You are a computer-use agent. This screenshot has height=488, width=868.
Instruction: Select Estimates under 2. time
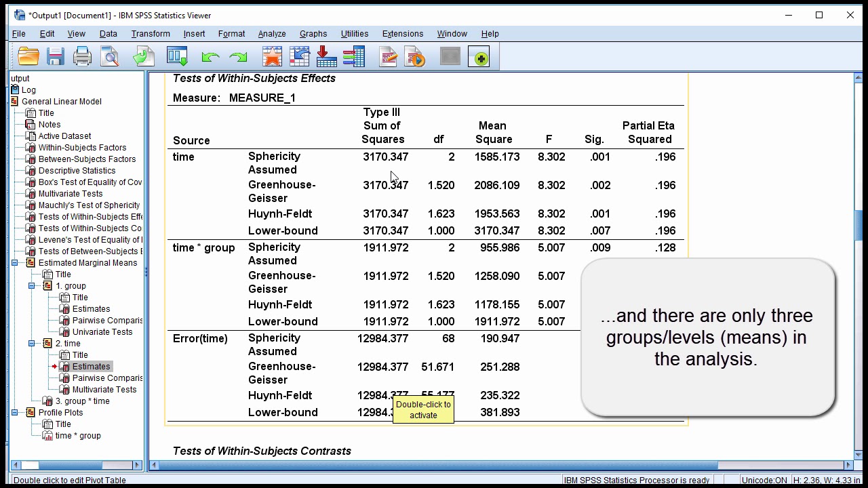click(91, 366)
